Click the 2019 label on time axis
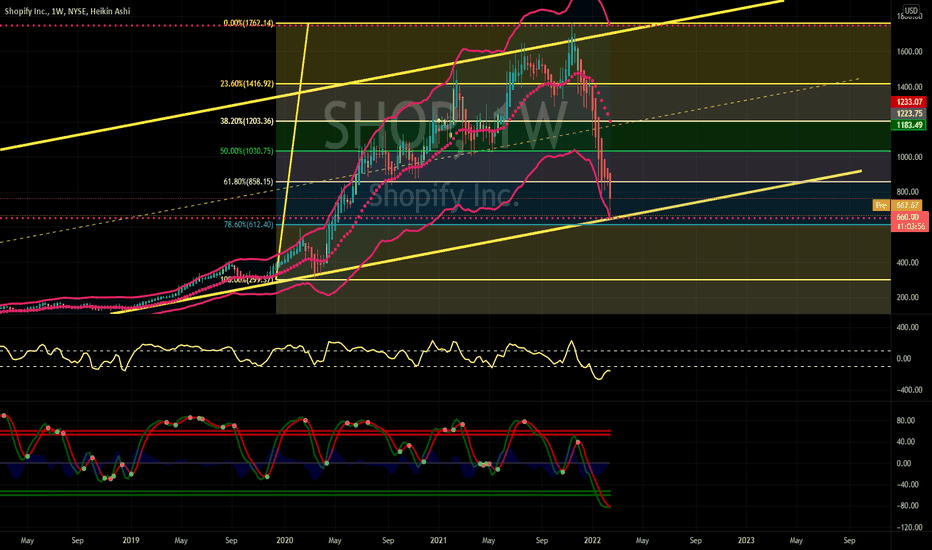This screenshot has width=932, height=550. click(131, 540)
